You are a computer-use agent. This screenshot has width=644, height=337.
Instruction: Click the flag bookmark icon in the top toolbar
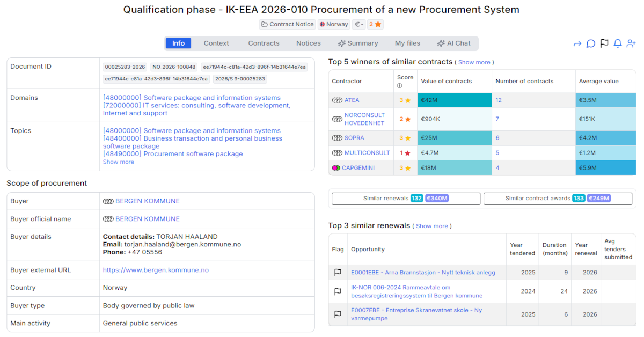pos(605,43)
